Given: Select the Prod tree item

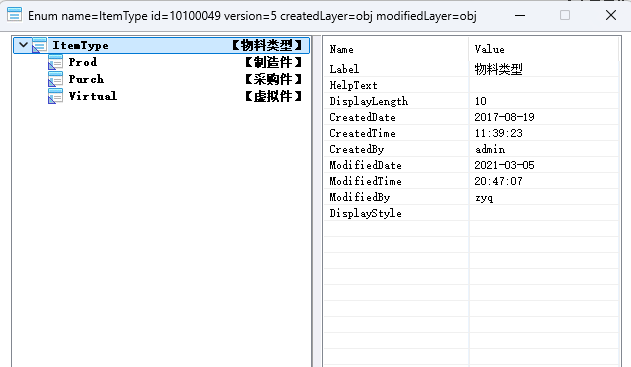Looking at the screenshot, I should tap(82, 62).
